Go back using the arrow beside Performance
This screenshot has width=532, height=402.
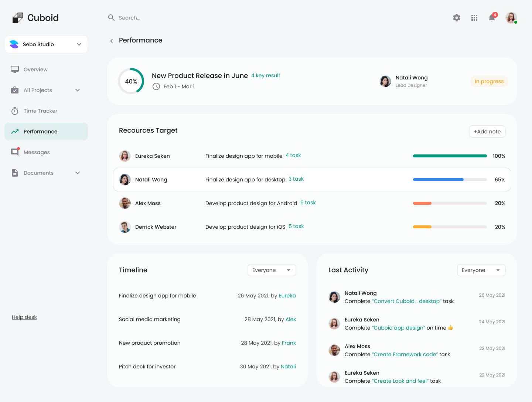coord(112,41)
